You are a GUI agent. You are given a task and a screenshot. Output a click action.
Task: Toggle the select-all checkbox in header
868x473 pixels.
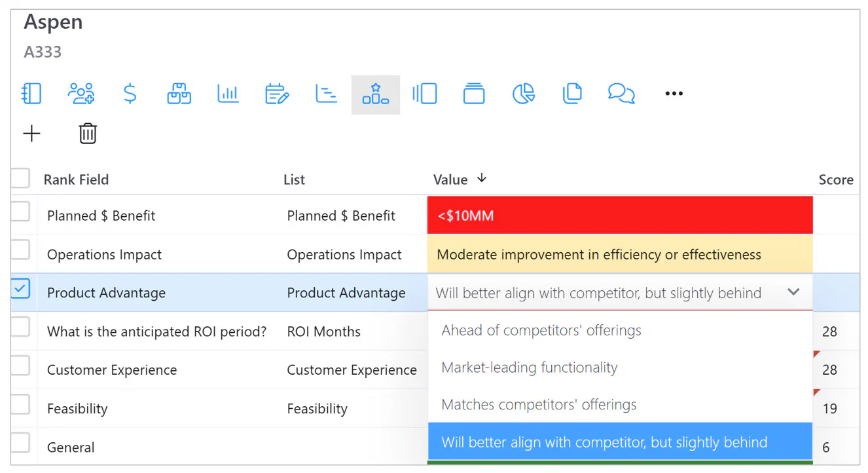pos(20,178)
